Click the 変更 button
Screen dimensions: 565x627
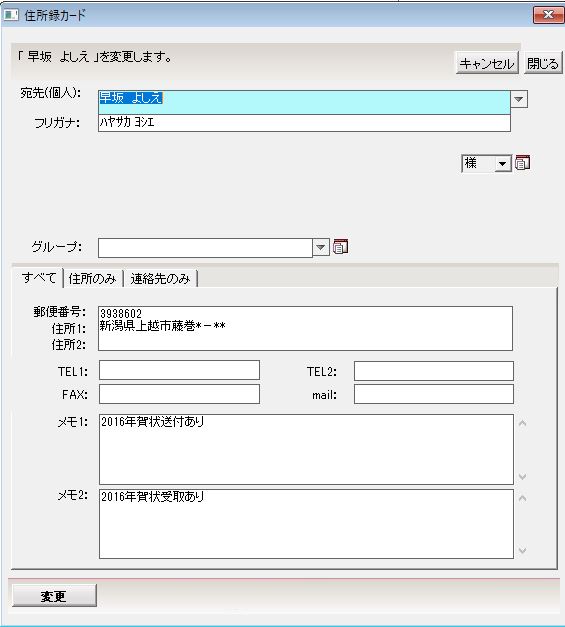(x=54, y=596)
